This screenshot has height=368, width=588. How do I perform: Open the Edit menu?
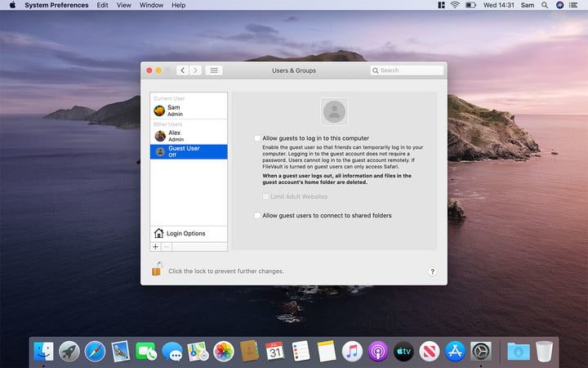(102, 5)
